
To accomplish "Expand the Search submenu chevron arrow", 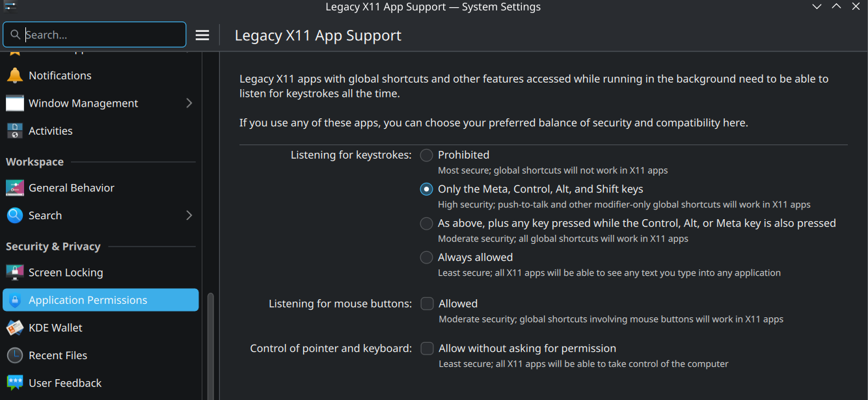I will pyautogui.click(x=189, y=215).
